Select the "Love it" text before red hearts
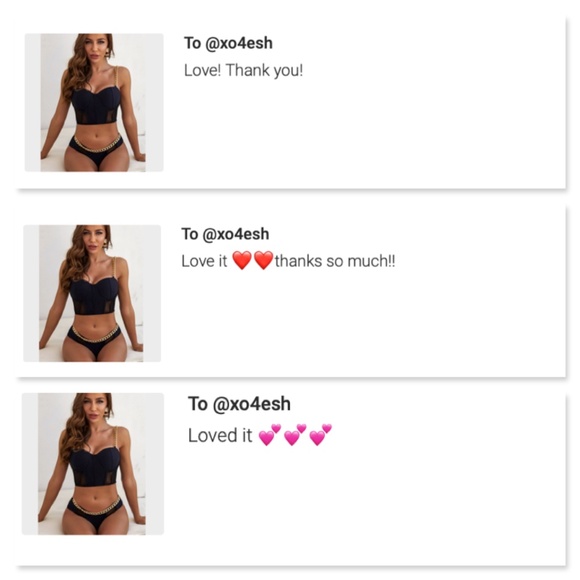The width and height of the screenshot is (580, 580). (204, 261)
